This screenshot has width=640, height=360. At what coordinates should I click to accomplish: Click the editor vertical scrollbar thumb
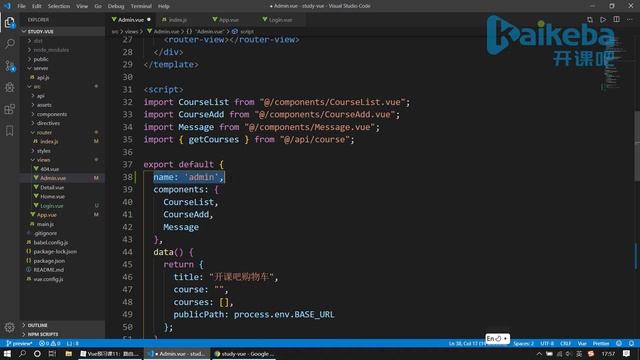click(637, 146)
